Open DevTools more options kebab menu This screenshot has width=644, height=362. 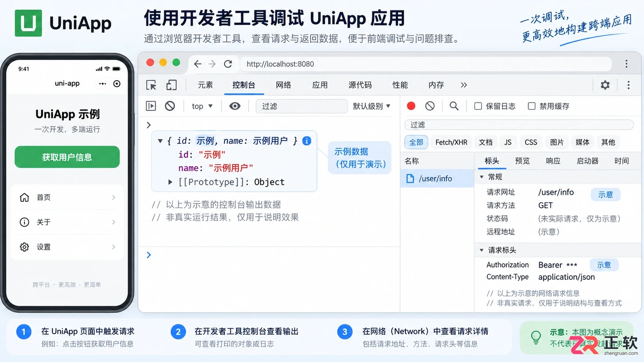[x=628, y=85]
